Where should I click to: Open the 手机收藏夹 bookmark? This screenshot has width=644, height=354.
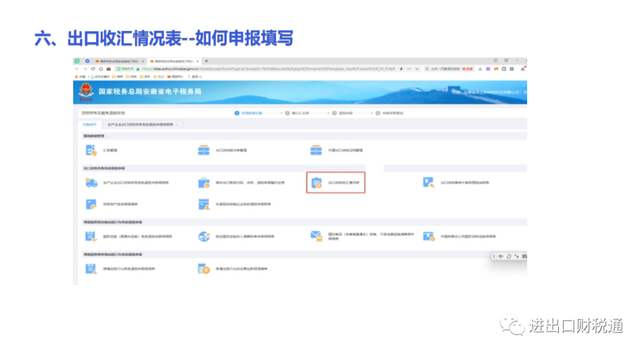coord(100,77)
